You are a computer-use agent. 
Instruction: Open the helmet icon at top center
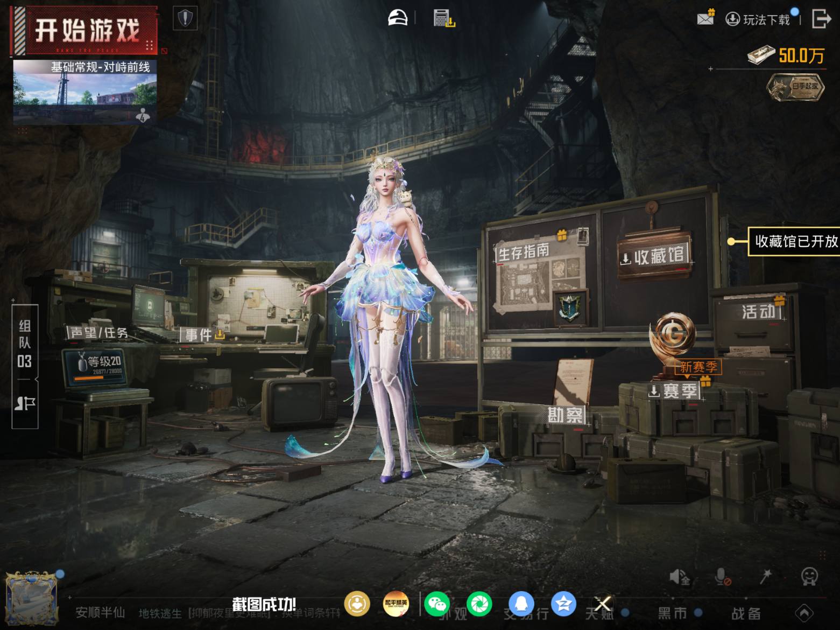click(x=398, y=18)
